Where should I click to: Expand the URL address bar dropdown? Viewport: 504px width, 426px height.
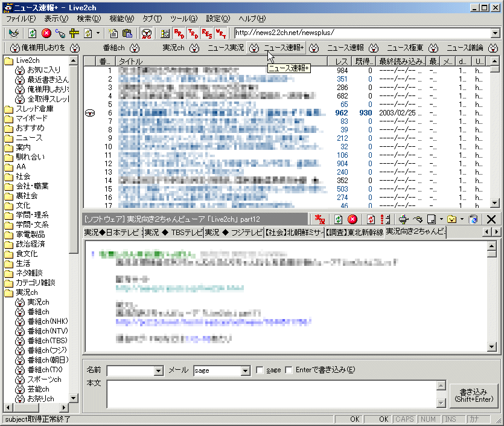[x=495, y=33]
